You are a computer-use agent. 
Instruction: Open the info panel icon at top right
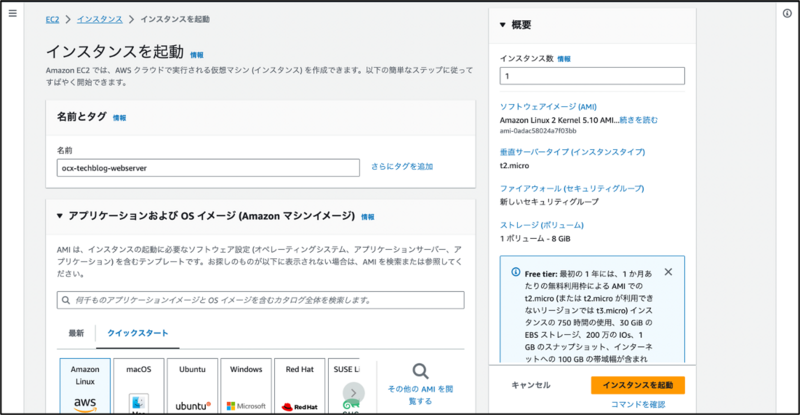pyautogui.click(x=787, y=13)
